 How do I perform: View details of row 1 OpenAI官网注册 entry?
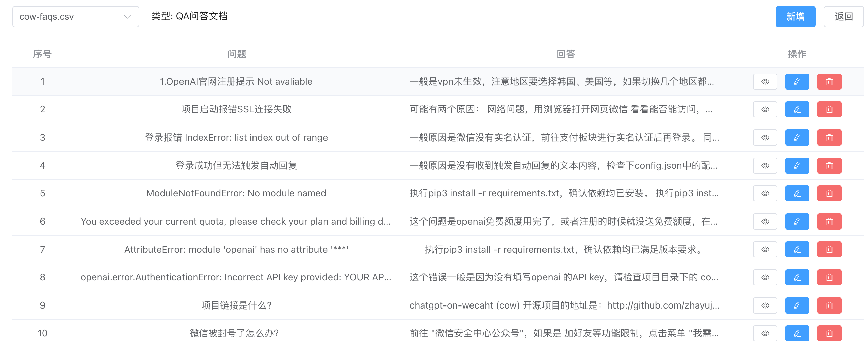[765, 81]
